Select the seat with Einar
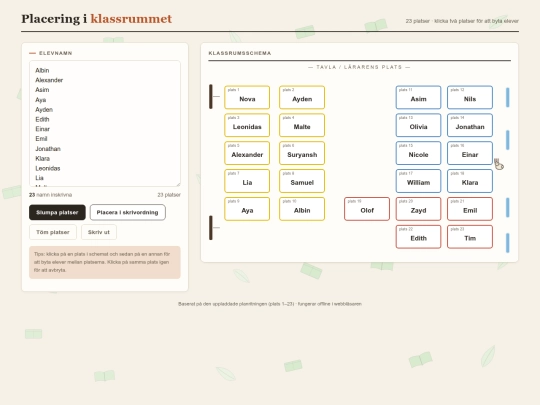 pyautogui.click(x=470, y=153)
